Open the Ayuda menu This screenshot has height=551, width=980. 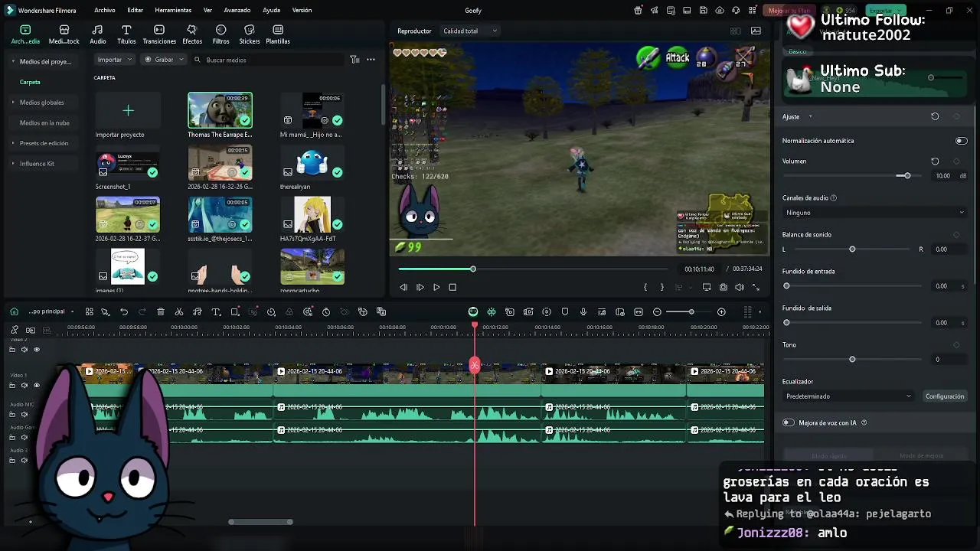click(271, 11)
